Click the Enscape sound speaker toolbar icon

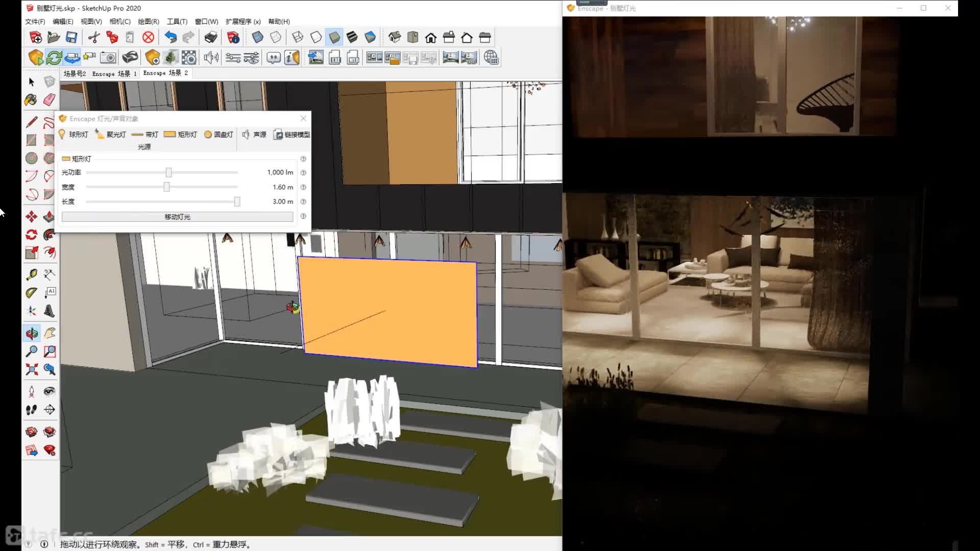(211, 58)
